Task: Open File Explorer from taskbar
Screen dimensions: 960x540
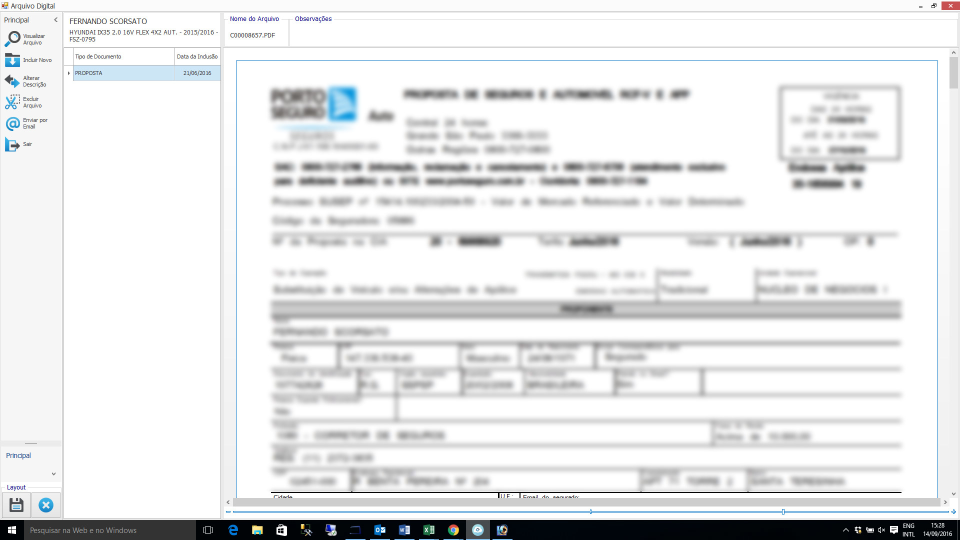Action: click(x=257, y=530)
